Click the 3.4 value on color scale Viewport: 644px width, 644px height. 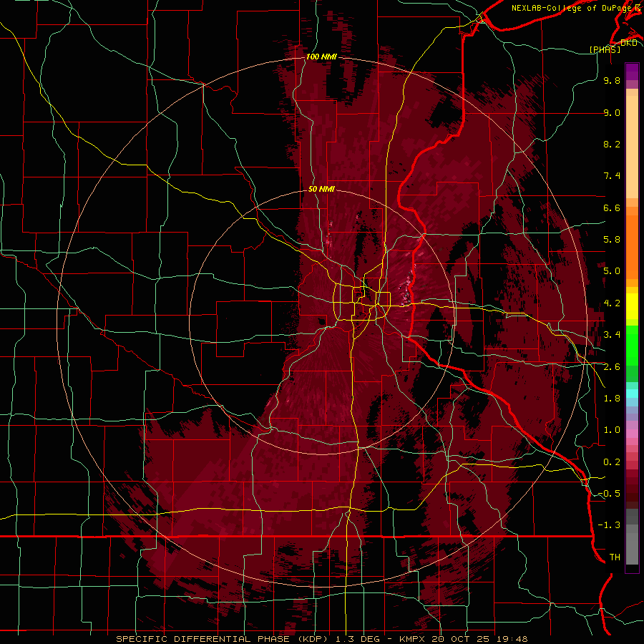(612, 335)
